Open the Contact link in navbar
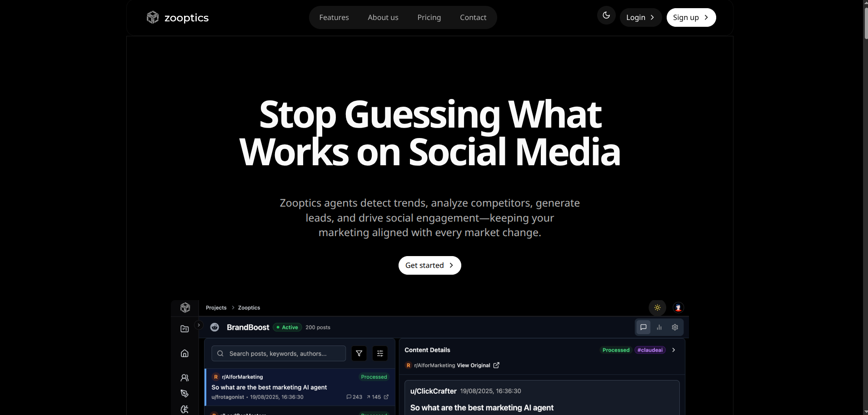Screen dimensions: 868x415 tap(473, 17)
